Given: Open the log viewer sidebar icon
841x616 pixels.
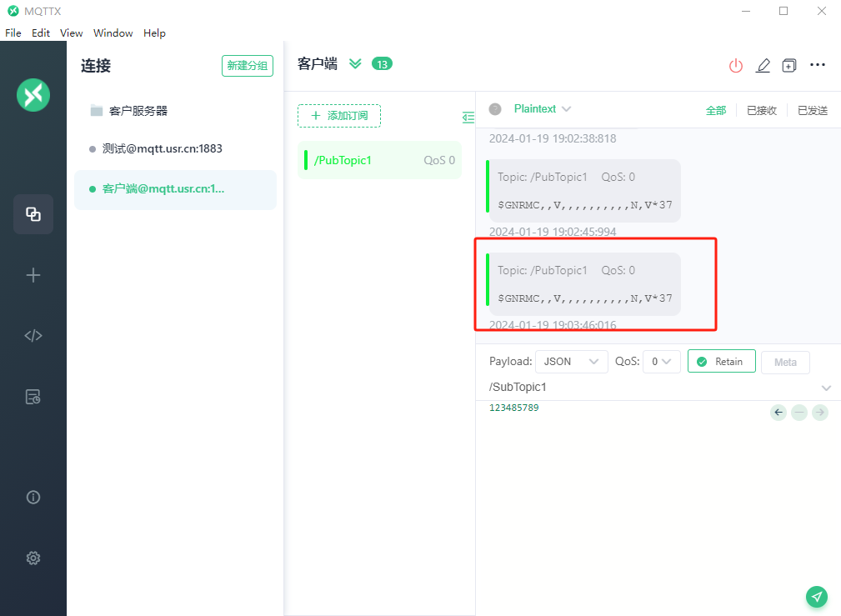Looking at the screenshot, I should point(33,397).
